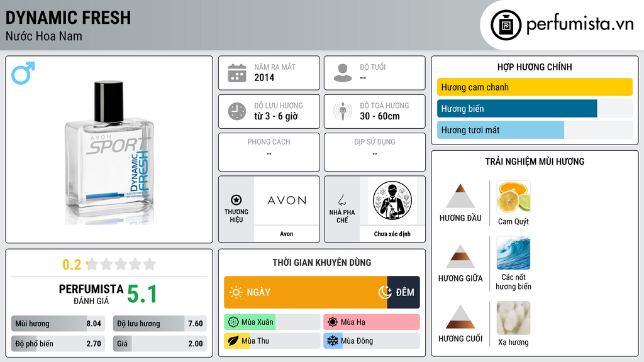Click the summer sun icon for Mùa Hạ
The height and width of the screenshot is (362, 644).
(x=333, y=322)
